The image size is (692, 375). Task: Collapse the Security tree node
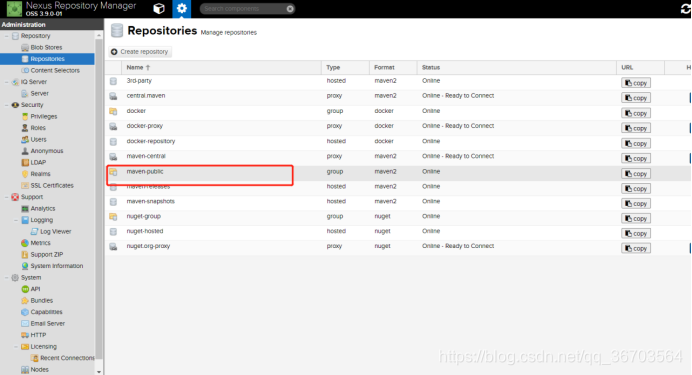(x=7, y=105)
